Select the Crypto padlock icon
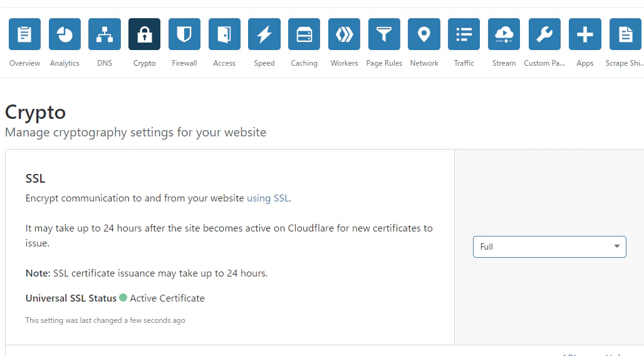 click(x=144, y=34)
